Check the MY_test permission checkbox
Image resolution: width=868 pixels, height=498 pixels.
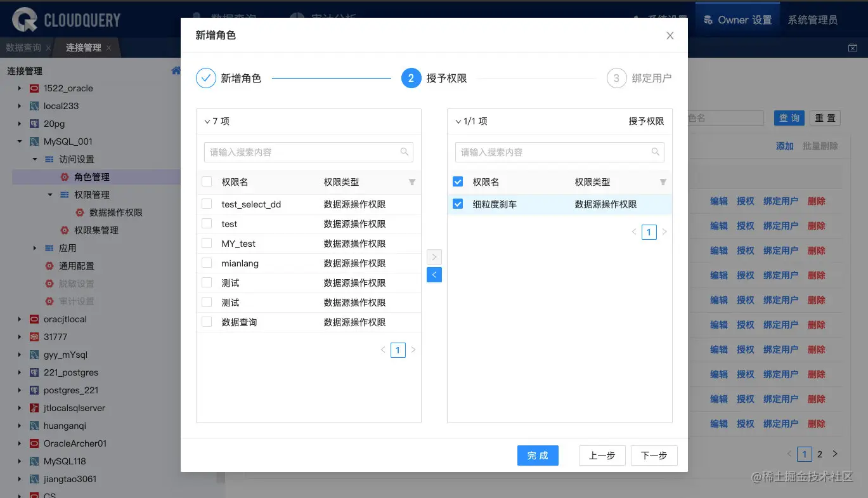pos(207,244)
